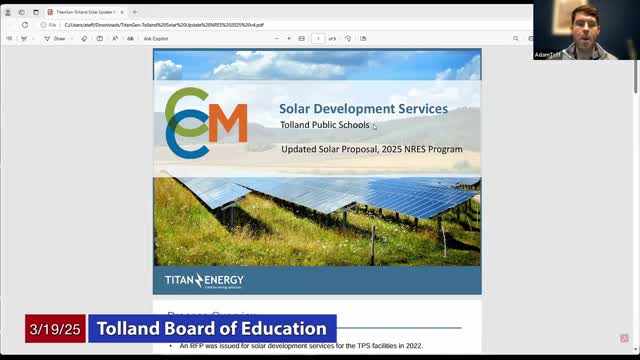
Task: Click the AdamTeff webcam thumbnail
Action: coord(586,30)
